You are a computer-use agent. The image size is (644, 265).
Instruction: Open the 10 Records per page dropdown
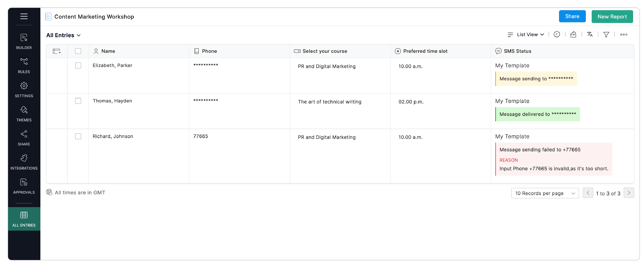(545, 193)
